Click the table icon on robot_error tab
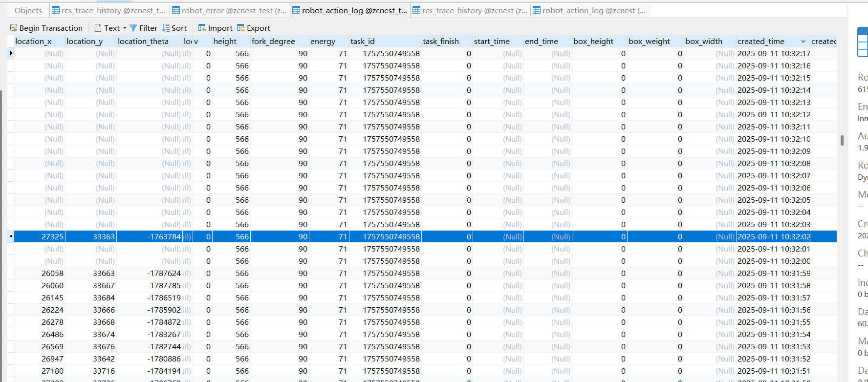 pyautogui.click(x=176, y=10)
